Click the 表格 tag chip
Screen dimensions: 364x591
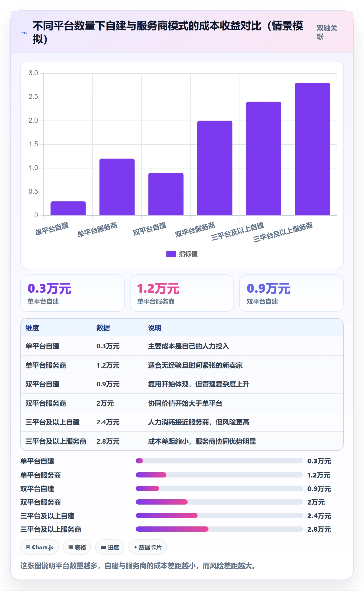[77, 547]
